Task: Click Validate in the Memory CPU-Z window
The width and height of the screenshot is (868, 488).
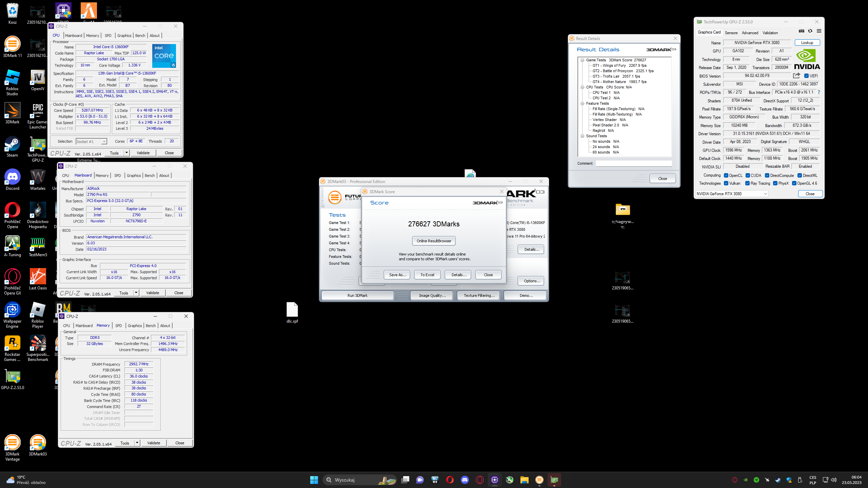Action: (154, 443)
